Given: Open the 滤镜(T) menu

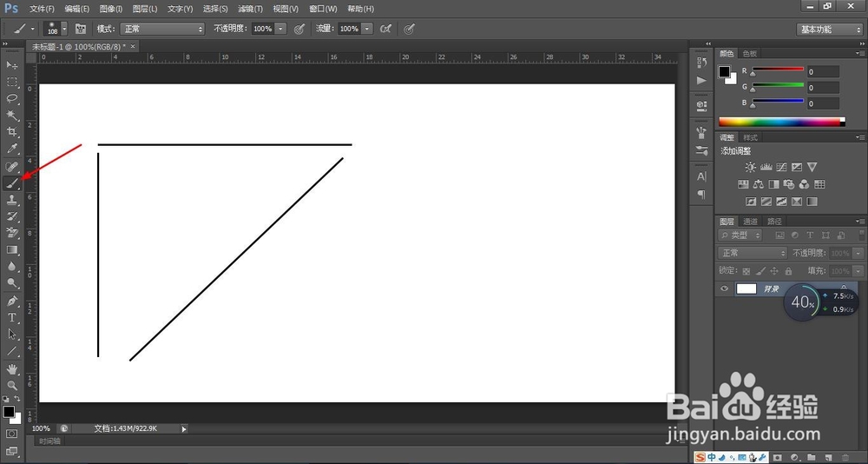Looking at the screenshot, I should 250,9.
